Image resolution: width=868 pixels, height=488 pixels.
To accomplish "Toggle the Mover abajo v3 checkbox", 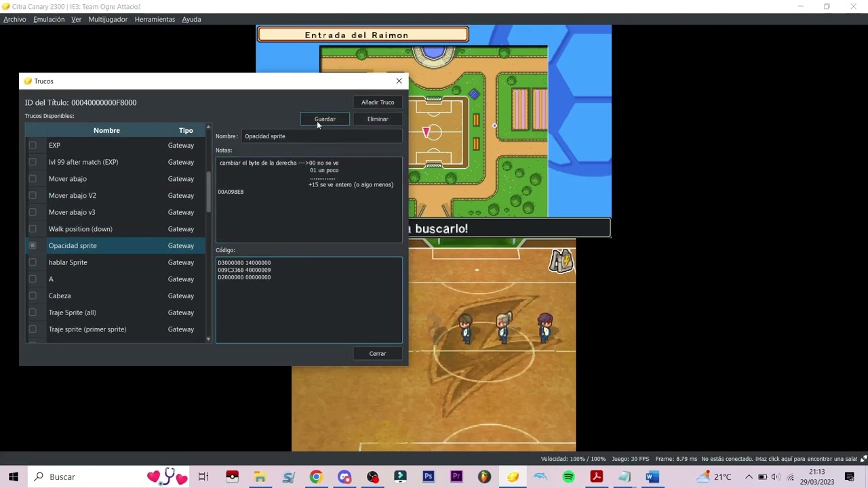I will [33, 212].
